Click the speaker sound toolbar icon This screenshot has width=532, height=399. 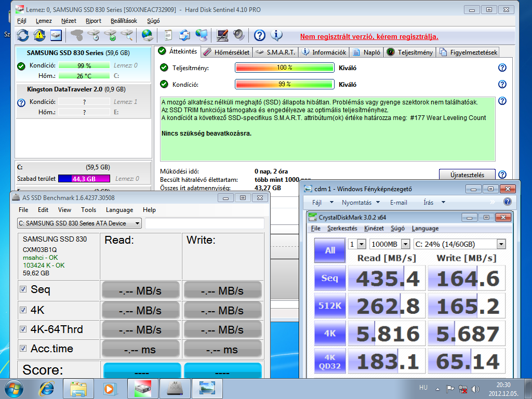click(x=239, y=35)
